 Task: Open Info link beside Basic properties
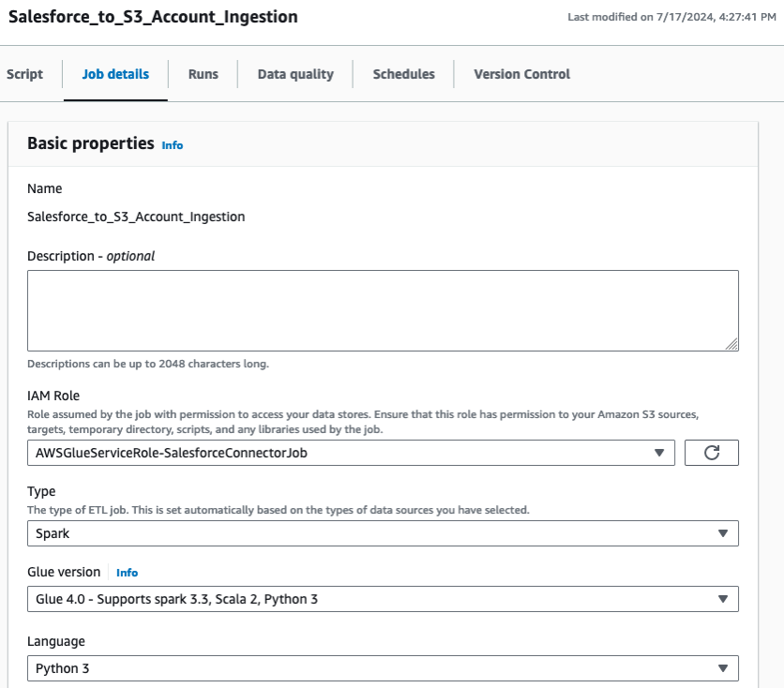(172, 145)
